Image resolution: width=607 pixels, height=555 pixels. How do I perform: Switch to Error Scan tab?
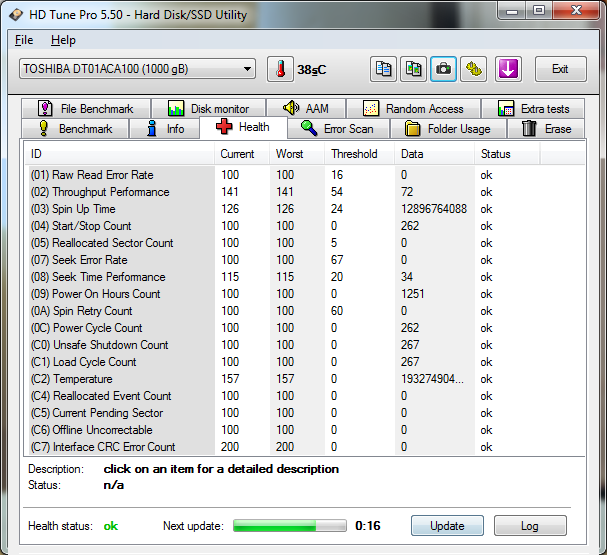[338, 128]
